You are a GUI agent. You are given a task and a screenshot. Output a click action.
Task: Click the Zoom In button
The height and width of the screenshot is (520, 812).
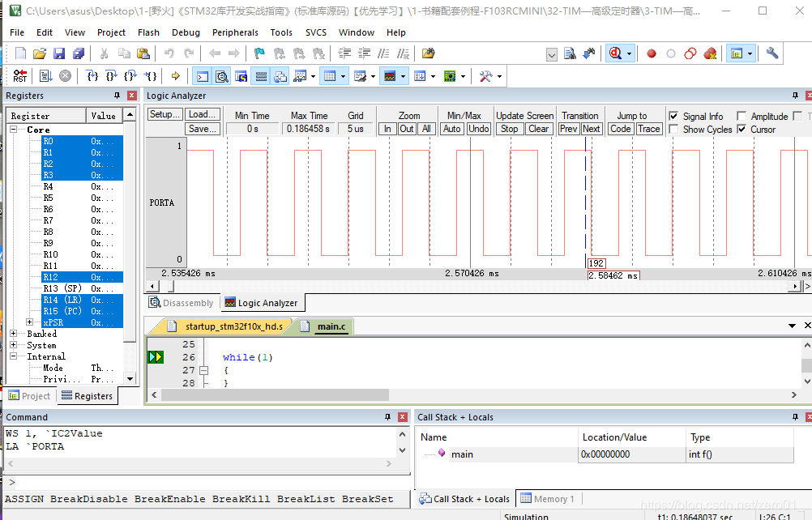click(387, 129)
